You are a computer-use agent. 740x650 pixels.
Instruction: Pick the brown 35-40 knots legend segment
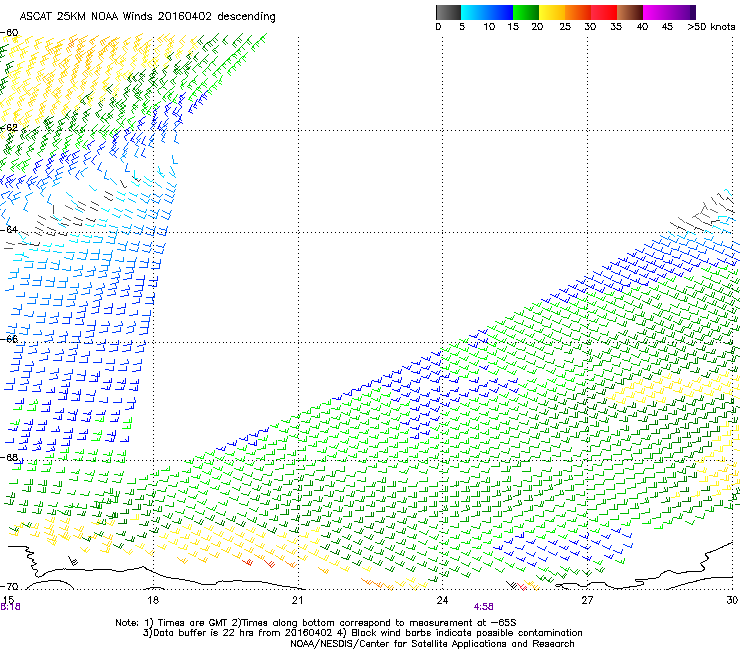click(x=630, y=12)
